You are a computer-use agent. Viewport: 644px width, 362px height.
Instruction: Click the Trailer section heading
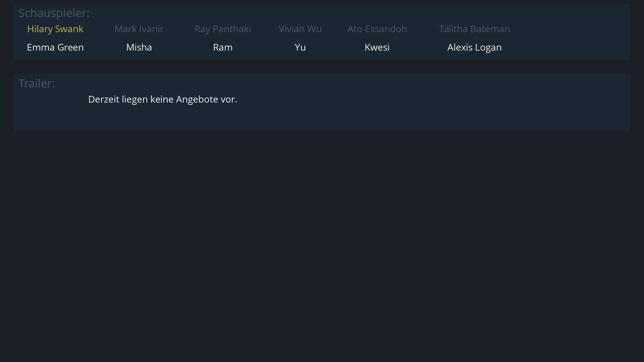click(37, 83)
